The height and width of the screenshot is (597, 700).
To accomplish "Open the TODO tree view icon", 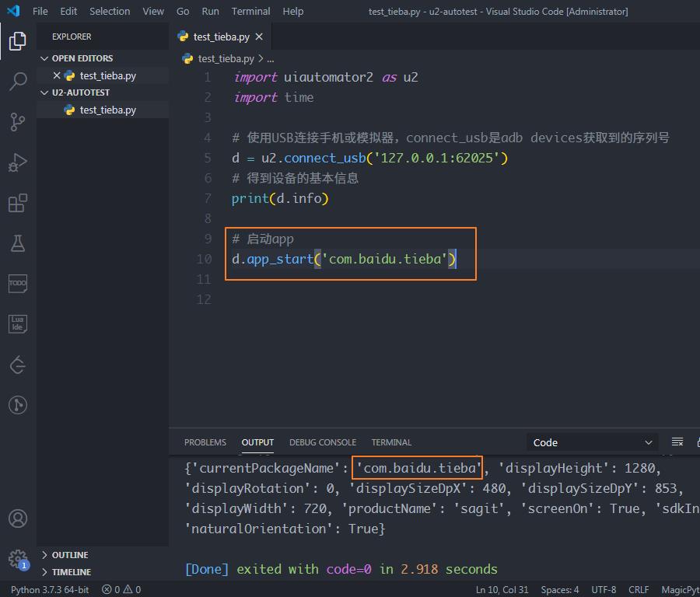I will coord(17,283).
